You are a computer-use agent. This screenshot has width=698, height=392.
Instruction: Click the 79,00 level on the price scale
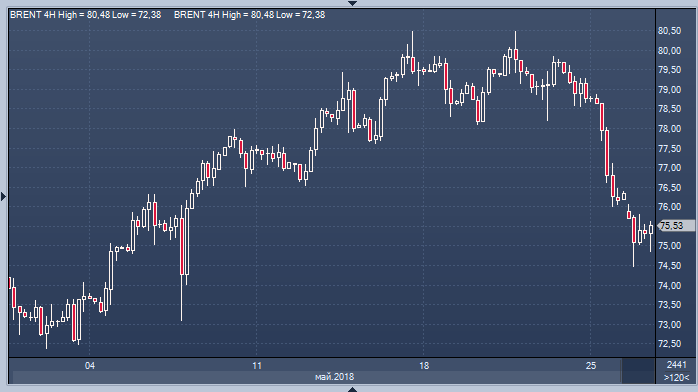point(670,89)
